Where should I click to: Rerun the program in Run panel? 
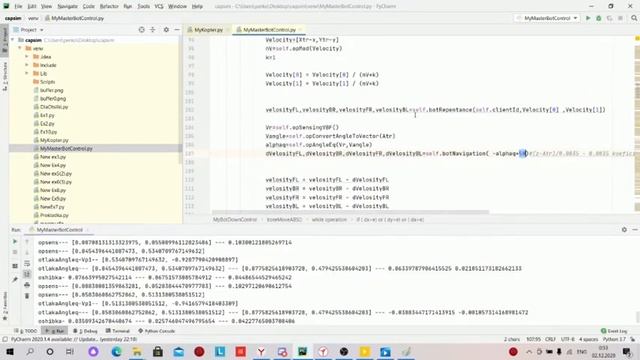point(15,242)
